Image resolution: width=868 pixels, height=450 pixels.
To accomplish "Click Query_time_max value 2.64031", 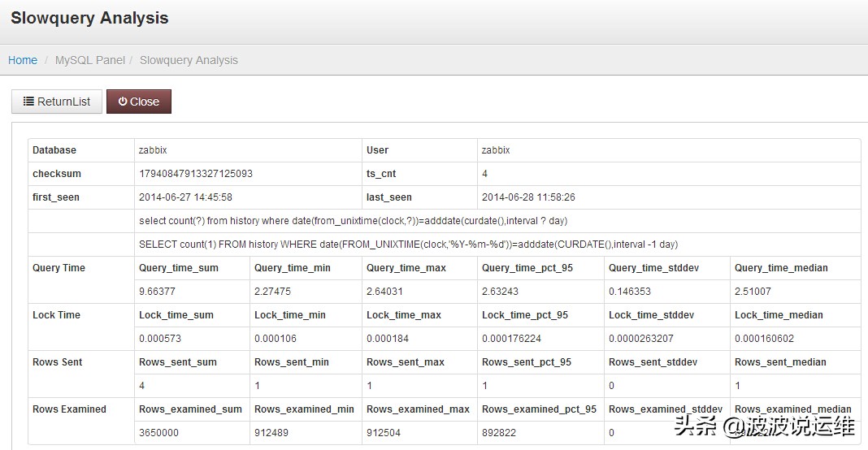I will [x=385, y=292].
